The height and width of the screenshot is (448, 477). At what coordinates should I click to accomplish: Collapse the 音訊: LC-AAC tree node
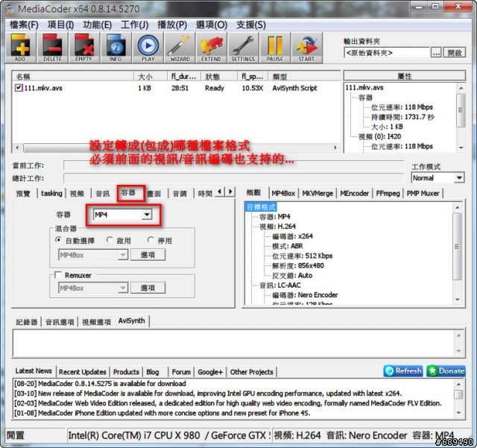tap(280, 285)
